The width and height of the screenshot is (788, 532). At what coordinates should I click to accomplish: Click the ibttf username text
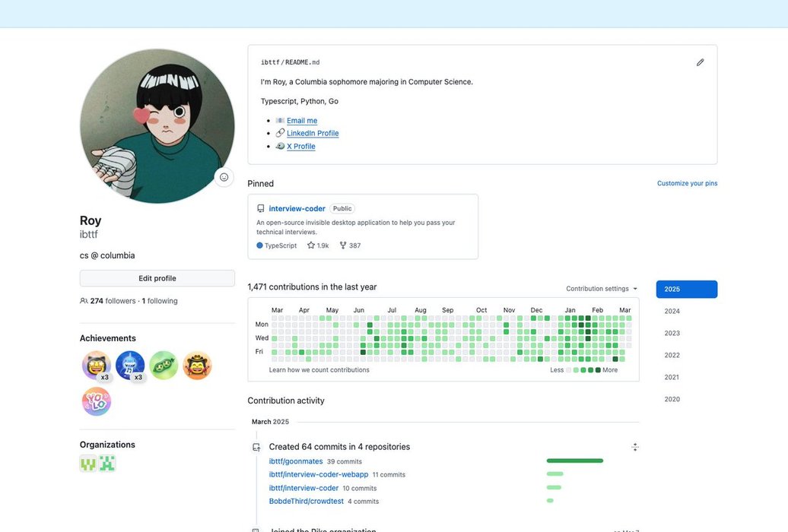[x=88, y=235]
